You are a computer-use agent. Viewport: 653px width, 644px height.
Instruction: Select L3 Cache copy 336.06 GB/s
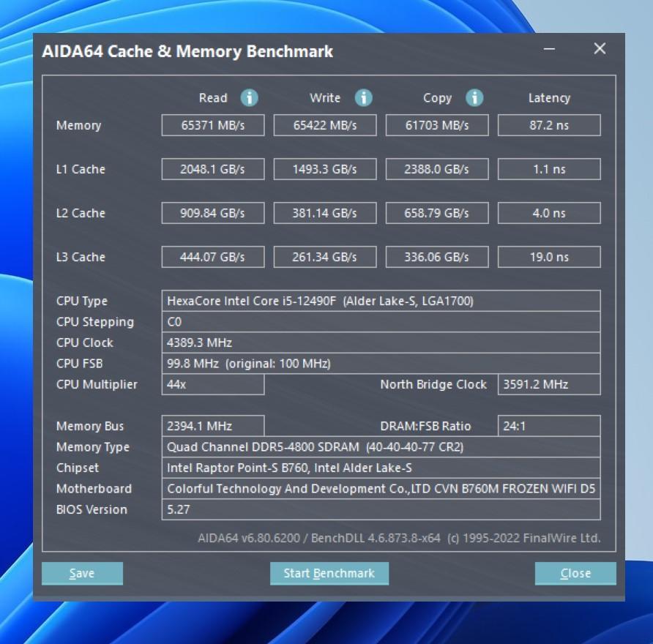(x=437, y=257)
